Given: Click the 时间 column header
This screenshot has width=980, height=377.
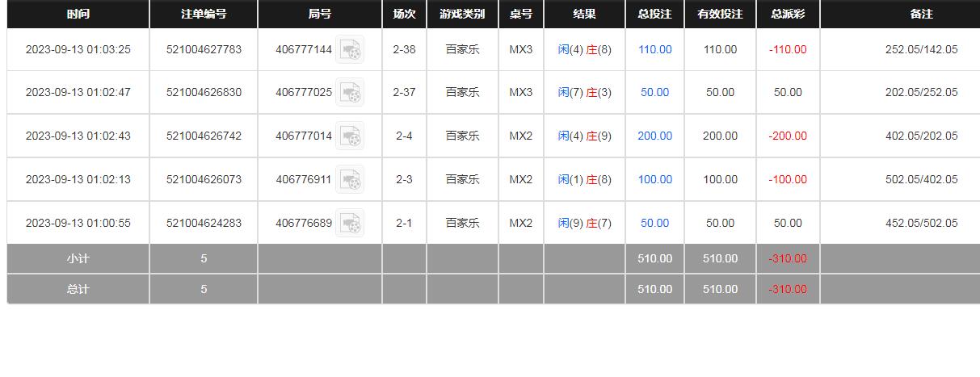Looking at the screenshot, I should point(78,15).
